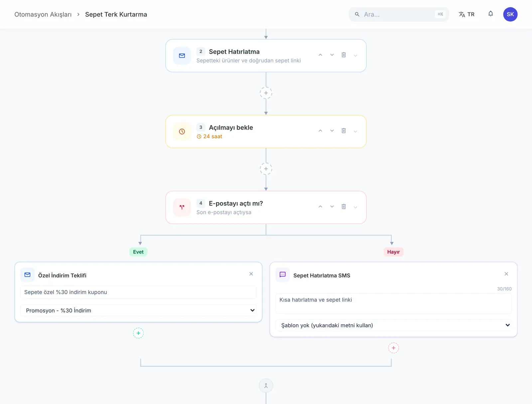This screenshot has height=404, width=532.
Task: Edit the Kısa hatırlatma SMS text area
Action: 393,303
